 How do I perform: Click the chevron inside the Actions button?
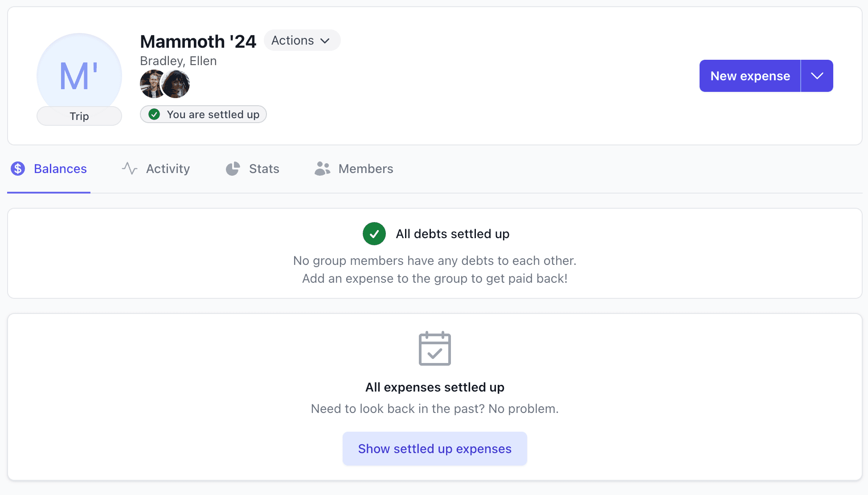(325, 41)
